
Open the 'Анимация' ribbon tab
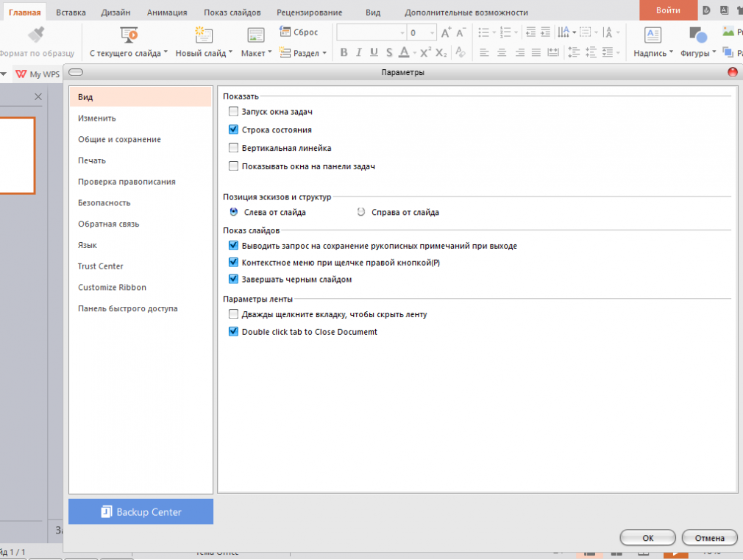click(167, 13)
